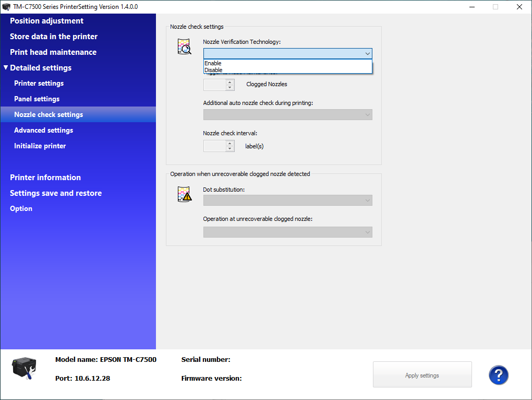Open Print head maintenance section
The width and height of the screenshot is (532, 400).
click(x=53, y=52)
